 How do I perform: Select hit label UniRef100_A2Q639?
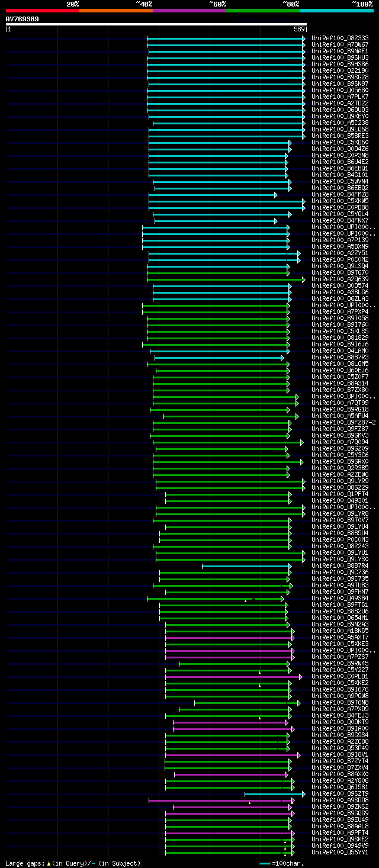pyautogui.click(x=340, y=279)
